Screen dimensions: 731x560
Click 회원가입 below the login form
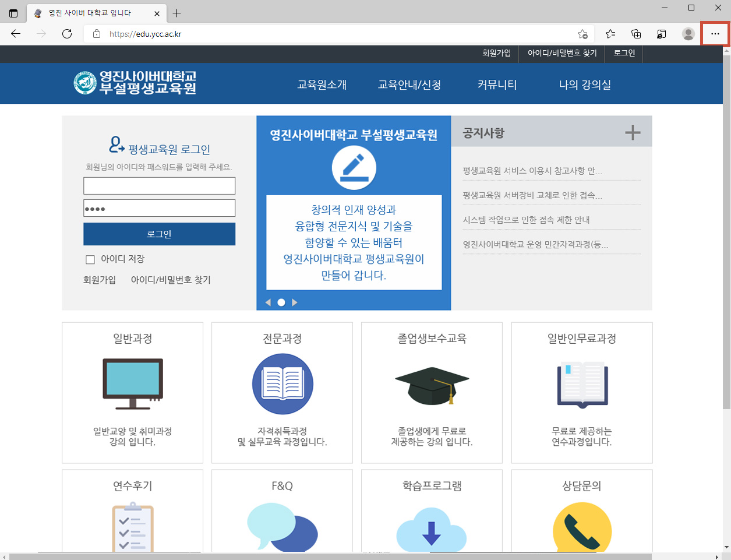tap(100, 280)
